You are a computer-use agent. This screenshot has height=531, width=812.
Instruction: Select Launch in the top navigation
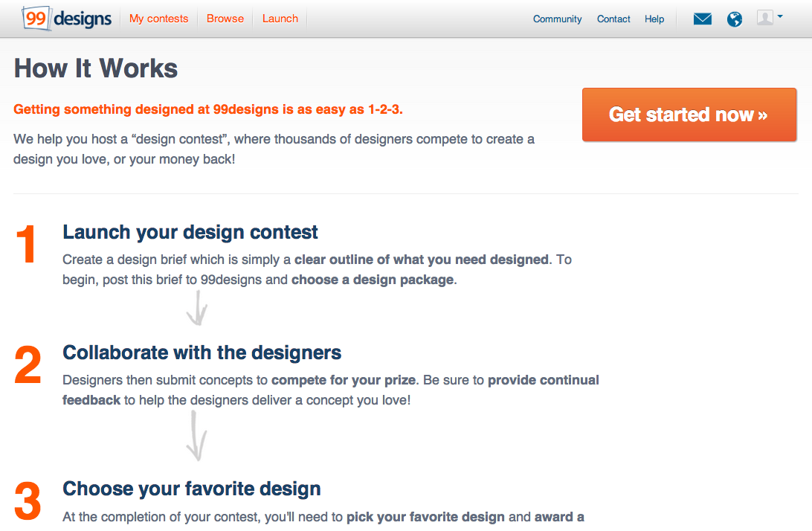point(280,19)
